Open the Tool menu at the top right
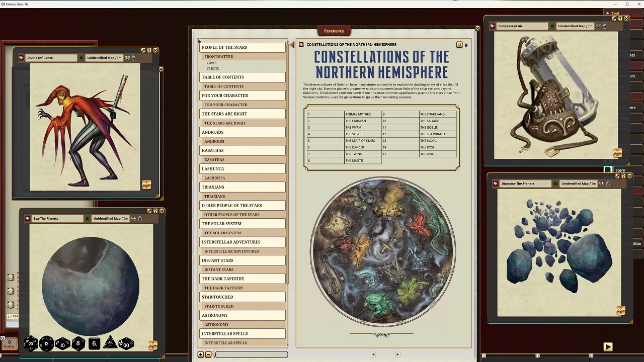The height and width of the screenshot is (362, 644). click(614, 13)
